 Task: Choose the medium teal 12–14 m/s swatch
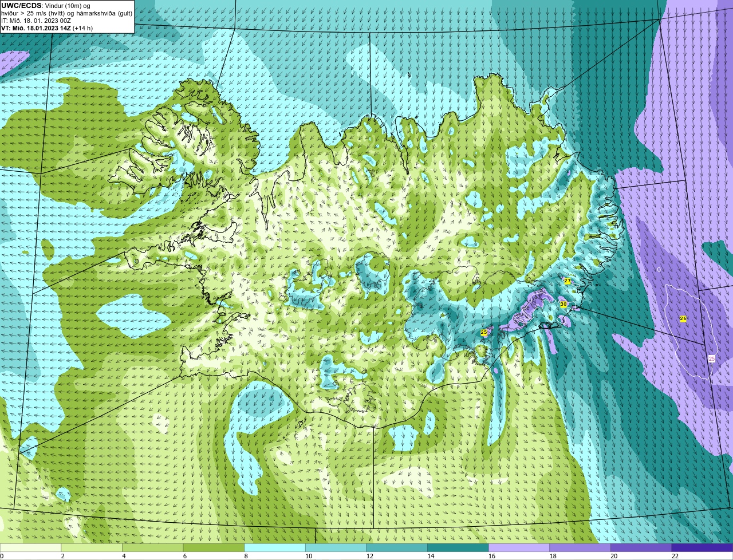coord(397,547)
